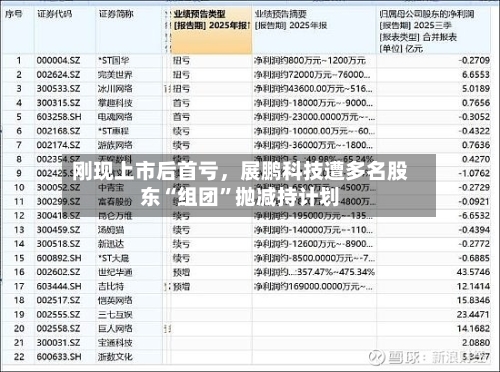Select the 游族网络 name cell

[115, 145]
